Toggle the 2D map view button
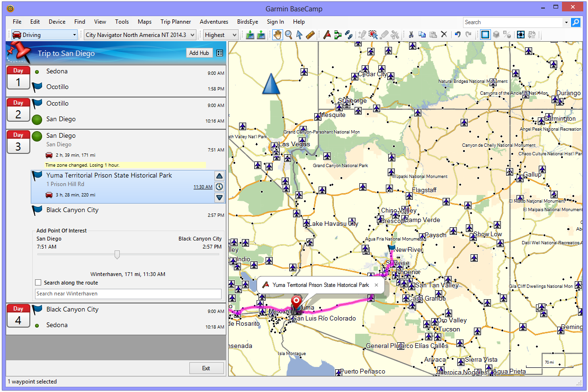This screenshot has width=588, height=392. pyautogui.click(x=485, y=35)
